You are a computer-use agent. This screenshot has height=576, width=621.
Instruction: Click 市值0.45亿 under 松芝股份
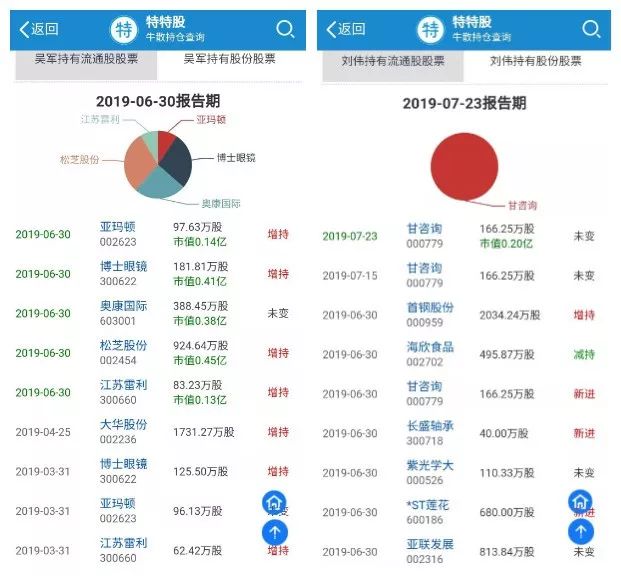coord(200,360)
